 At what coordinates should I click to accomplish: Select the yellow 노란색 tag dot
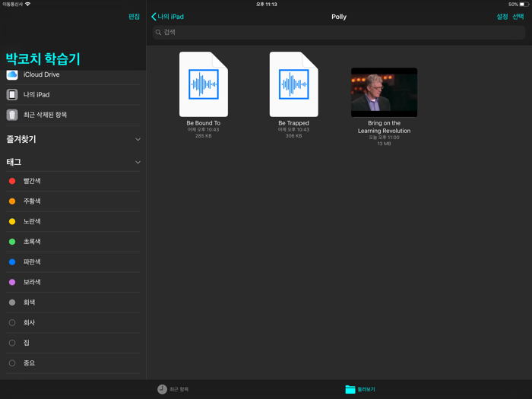pyautogui.click(x=12, y=222)
